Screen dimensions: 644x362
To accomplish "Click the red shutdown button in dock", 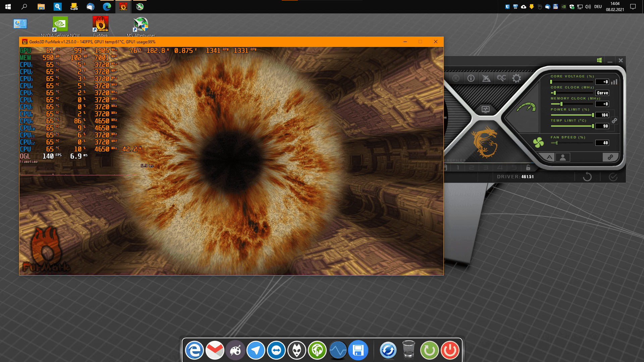I will pos(450,350).
